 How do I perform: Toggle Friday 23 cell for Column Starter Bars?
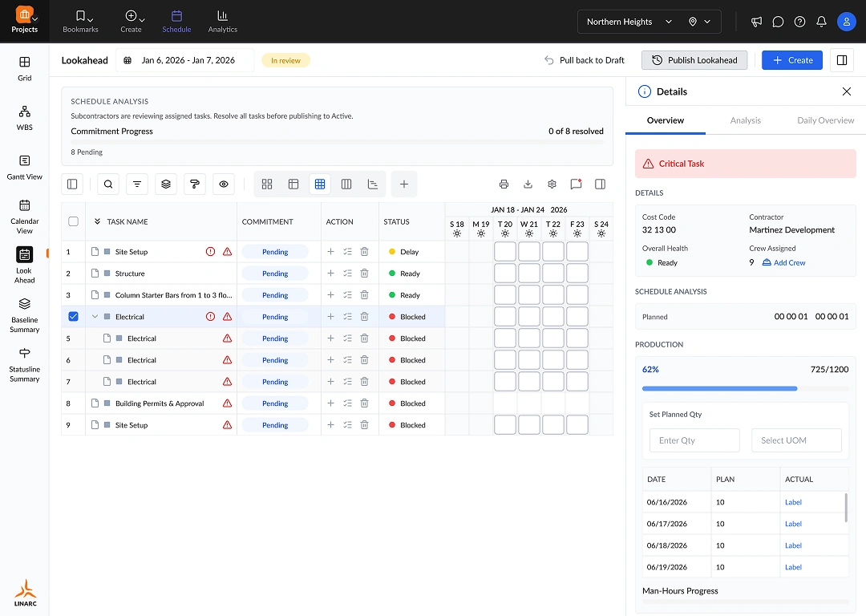(577, 295)
